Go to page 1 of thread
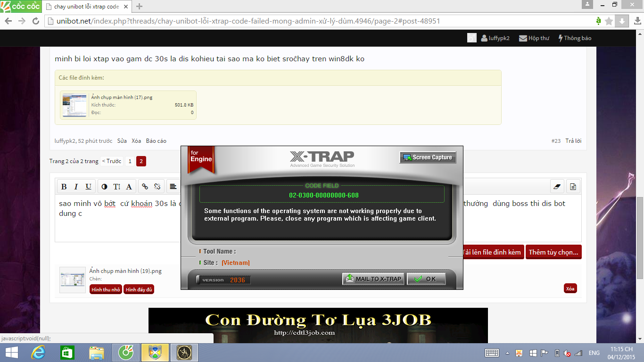 (130, 161)
